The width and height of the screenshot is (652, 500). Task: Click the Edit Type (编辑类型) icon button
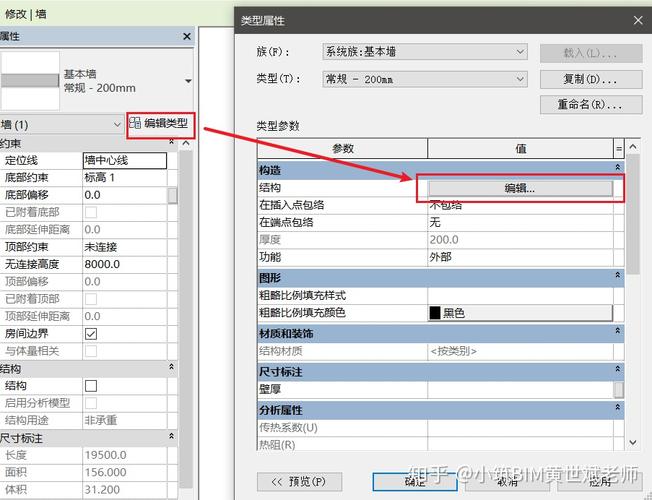tap(160, 123)
